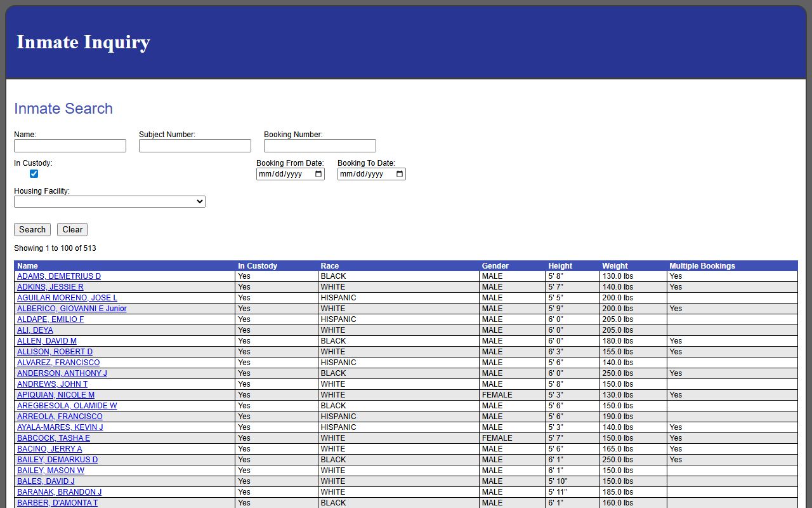Viewport: 812px width, 508px height.
Task: Click BARBER, D'AMONTA T name link
Action: tap(57, 503)
